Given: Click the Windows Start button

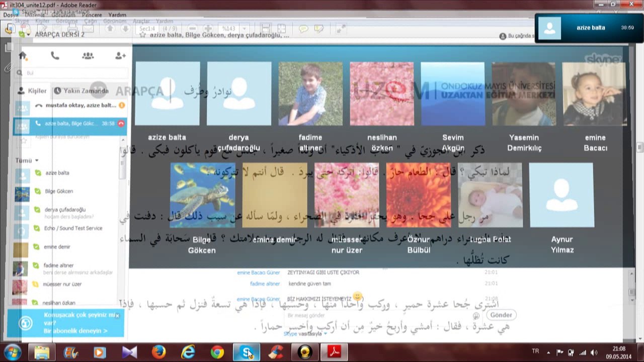Looking at the screenshot, I should pyautogui.click(x=12, y=352).
